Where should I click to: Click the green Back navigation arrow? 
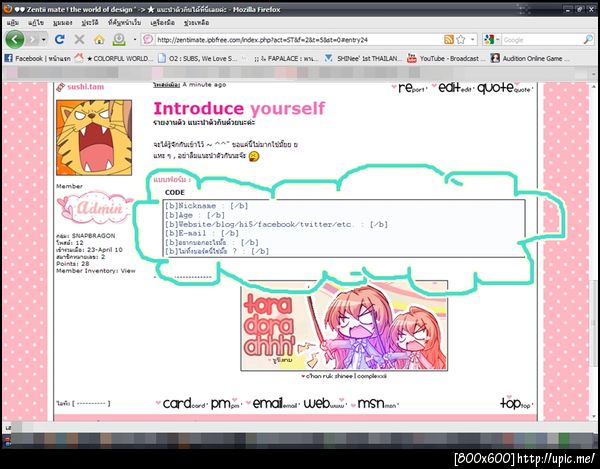coord(15,39)
